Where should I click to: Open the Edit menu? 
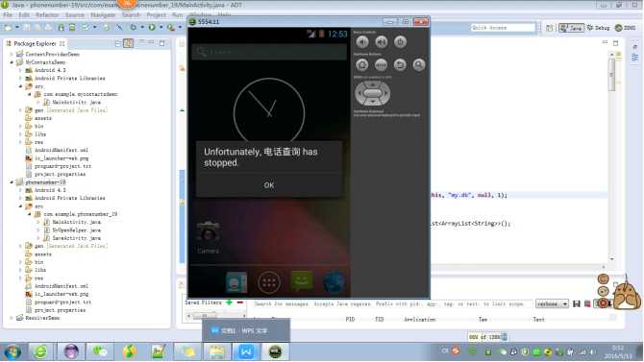[x=24, y=14]
